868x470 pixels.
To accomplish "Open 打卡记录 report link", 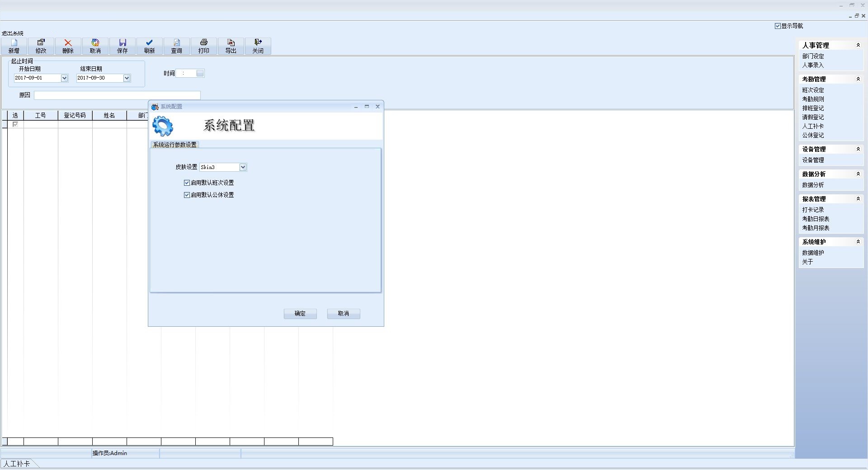I will point(813,210).
